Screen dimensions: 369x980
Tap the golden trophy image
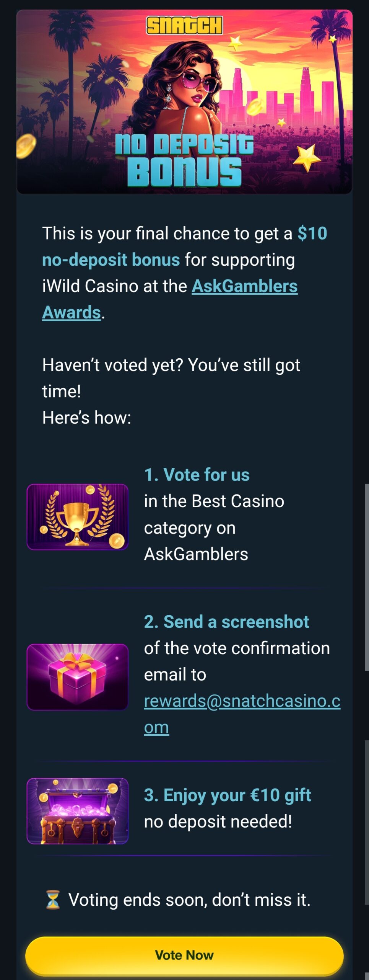click(77, 517)
